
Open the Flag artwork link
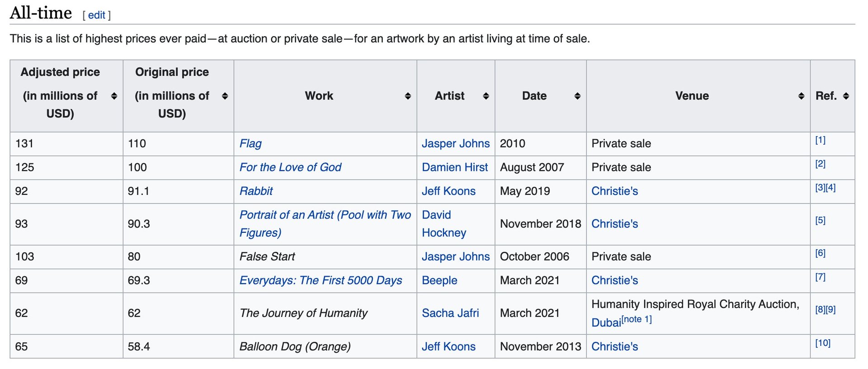pos(250,144)
